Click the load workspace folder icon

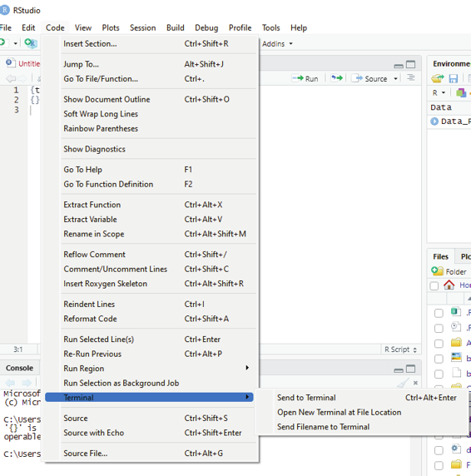pyautogui.click(x=438, y=78)
